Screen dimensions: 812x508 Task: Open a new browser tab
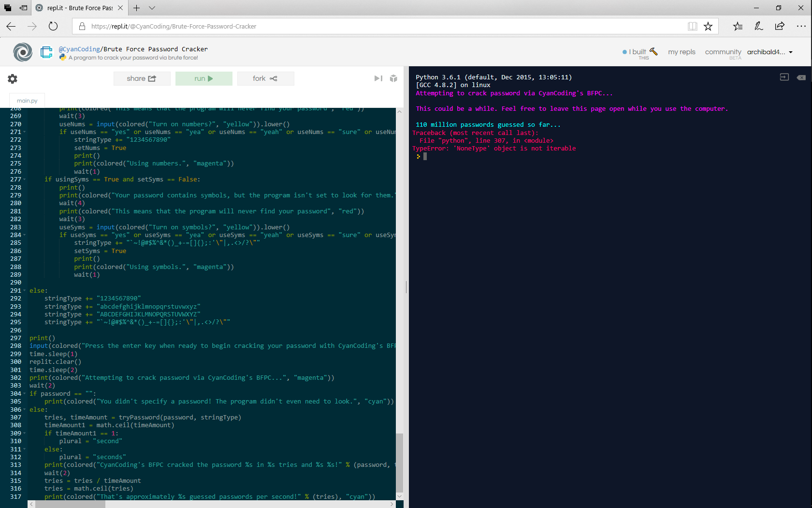[137, 8]
